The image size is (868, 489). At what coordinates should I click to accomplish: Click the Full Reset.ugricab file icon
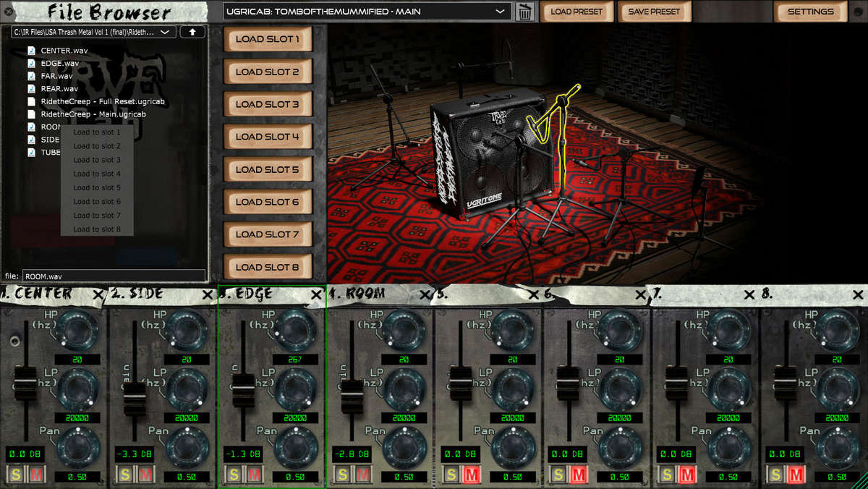point(32,101)
